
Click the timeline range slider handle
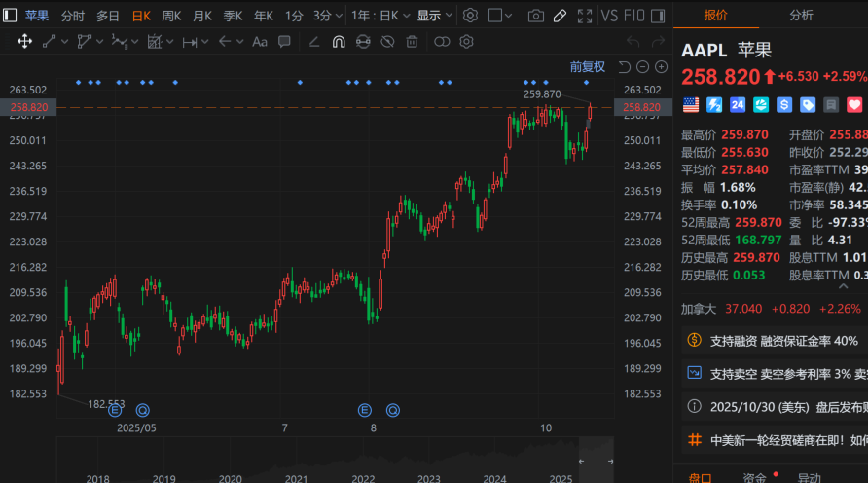click(x=579, y=460)
